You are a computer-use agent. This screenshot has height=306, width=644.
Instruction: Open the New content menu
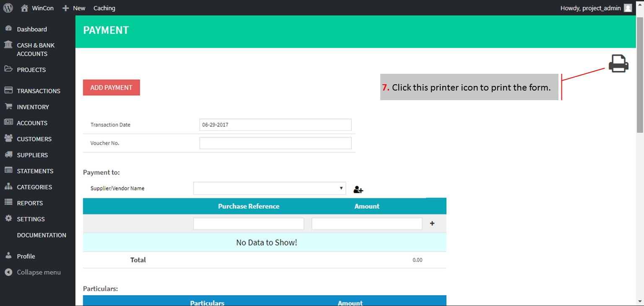(74, 8)
